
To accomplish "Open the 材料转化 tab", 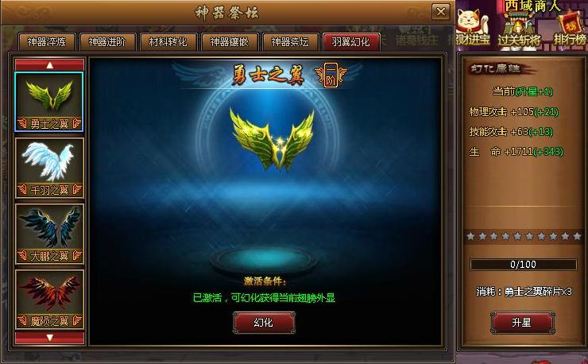I will [168, 41].
